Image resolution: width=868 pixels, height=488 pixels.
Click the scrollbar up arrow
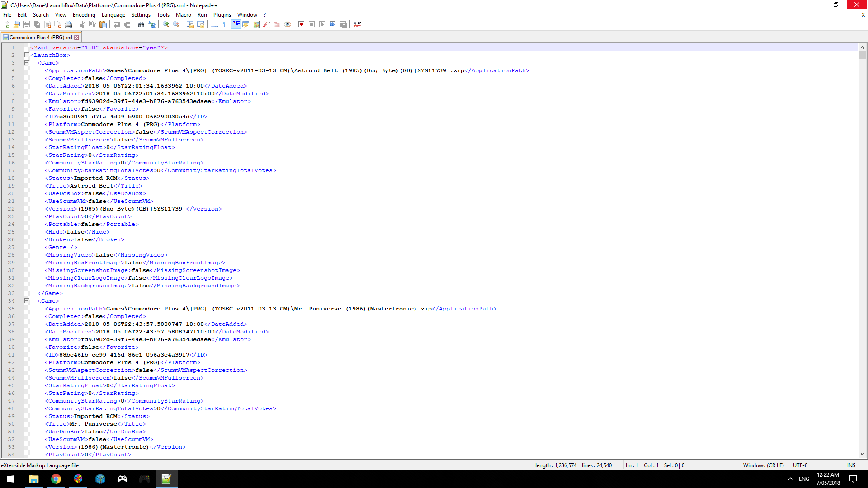click(x=862, y=47)
